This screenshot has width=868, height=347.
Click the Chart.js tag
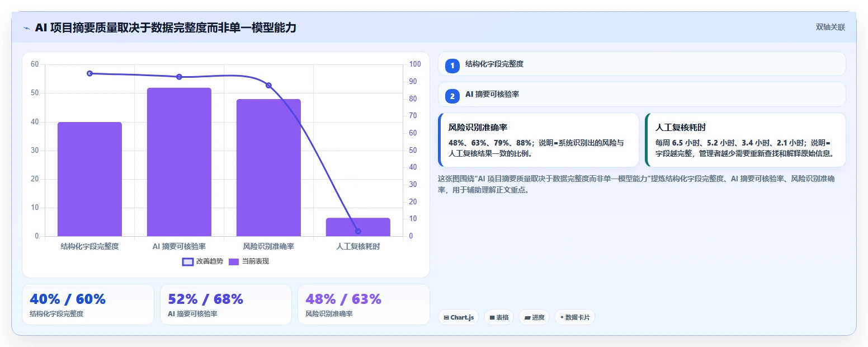(459, 317)
